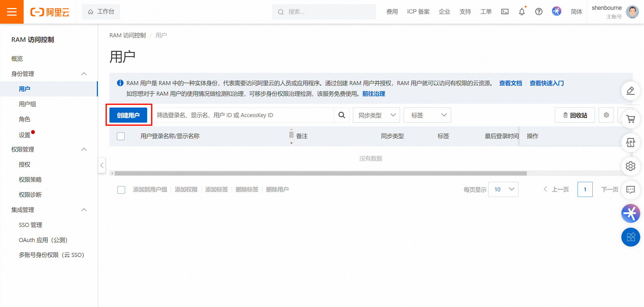The width and height of the screenshot is (644, 307).
Task: Toggle the select-all checkbox in table header
Action: click(121, 136)
